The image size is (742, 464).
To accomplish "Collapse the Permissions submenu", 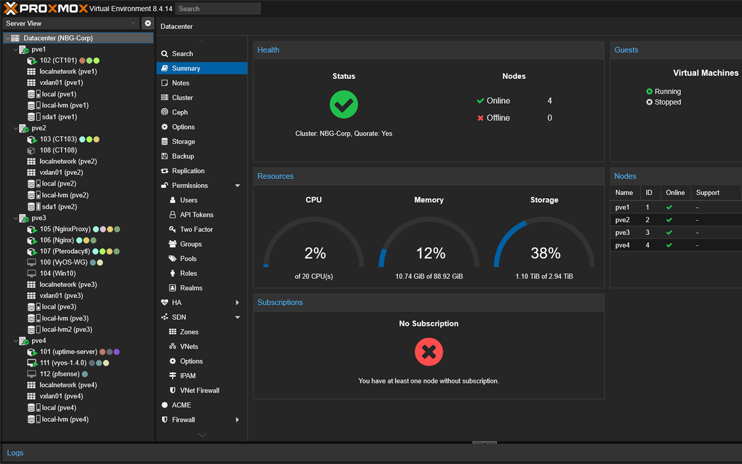I will (237, 186).
